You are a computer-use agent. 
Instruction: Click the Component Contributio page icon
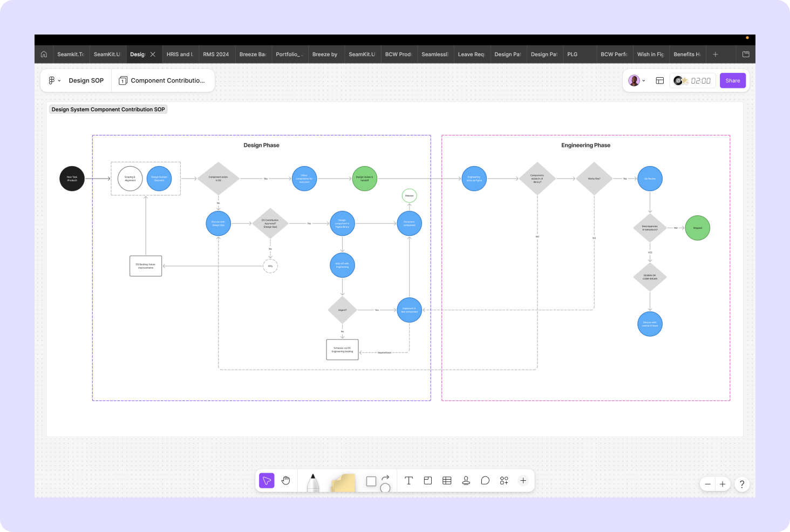pyautogui.click(x=123, y=80)
